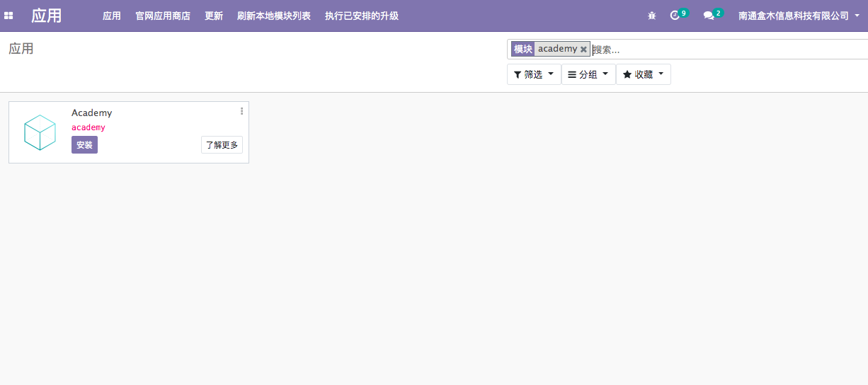Screen dimensions: 868x385
Task: Click the pink academy technical name
Action: 88,127
